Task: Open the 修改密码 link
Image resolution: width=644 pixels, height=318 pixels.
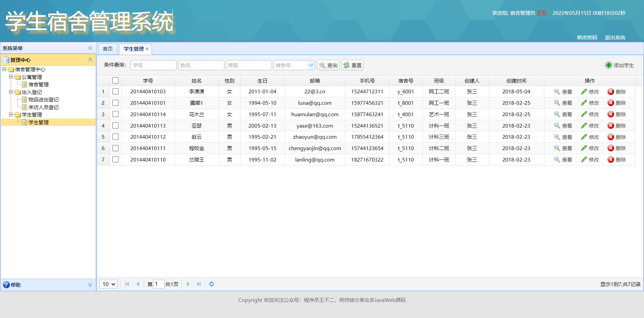Action: tap(587, 37)
